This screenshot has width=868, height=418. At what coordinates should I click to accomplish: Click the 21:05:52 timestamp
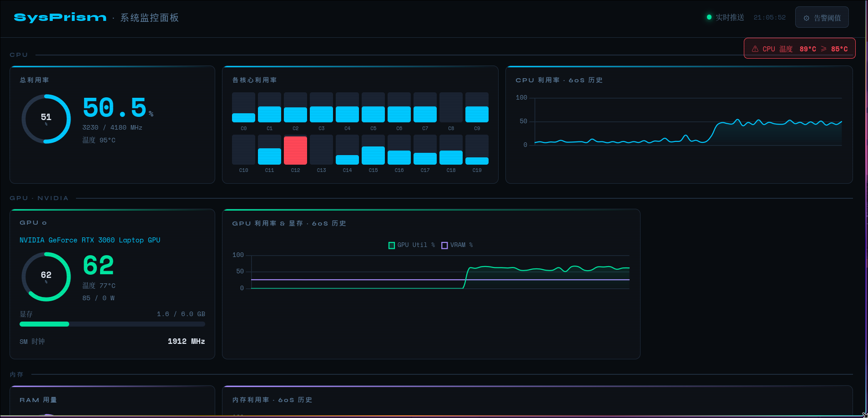point(769,18)
